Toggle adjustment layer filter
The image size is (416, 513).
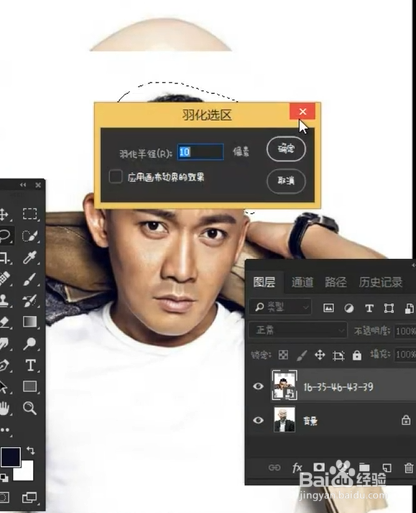[x=349, y=308]
